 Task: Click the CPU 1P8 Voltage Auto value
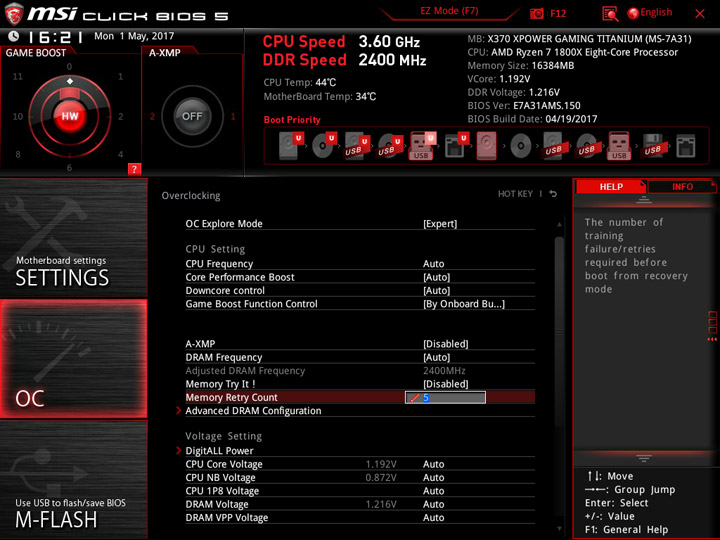click(433, 490)
